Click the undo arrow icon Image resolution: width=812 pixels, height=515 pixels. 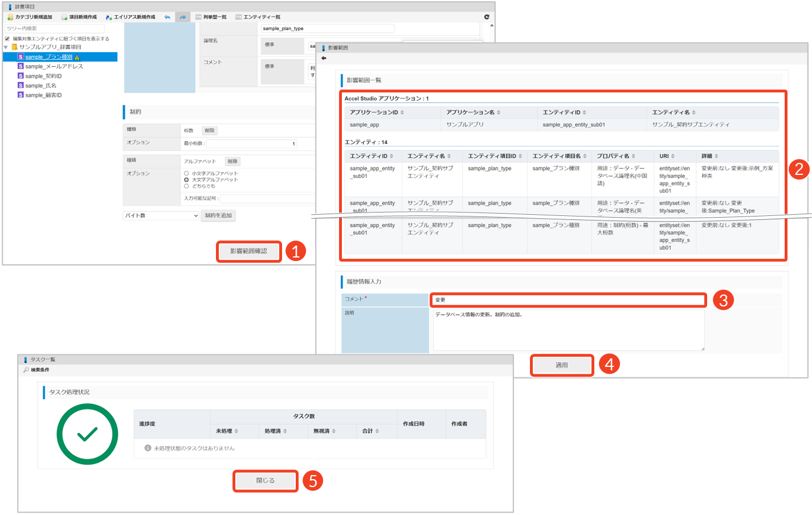tap(167, 17)
